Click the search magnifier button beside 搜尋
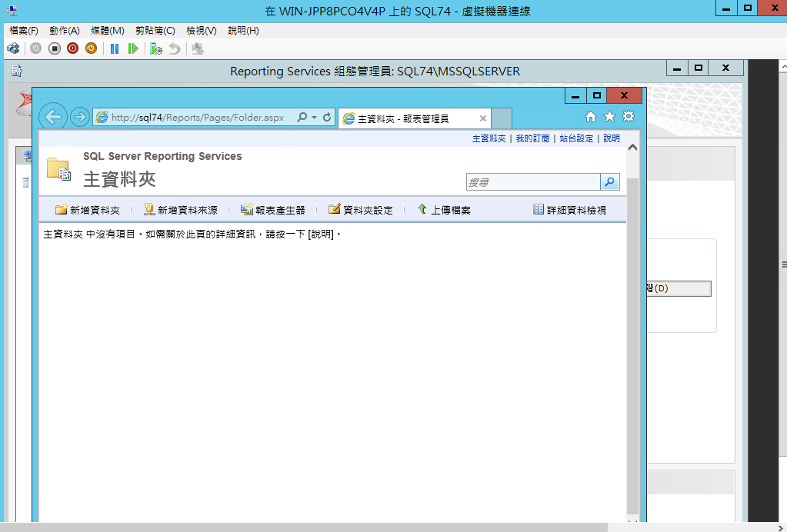This screenshot has width=787, height=532. click(610, 182)
